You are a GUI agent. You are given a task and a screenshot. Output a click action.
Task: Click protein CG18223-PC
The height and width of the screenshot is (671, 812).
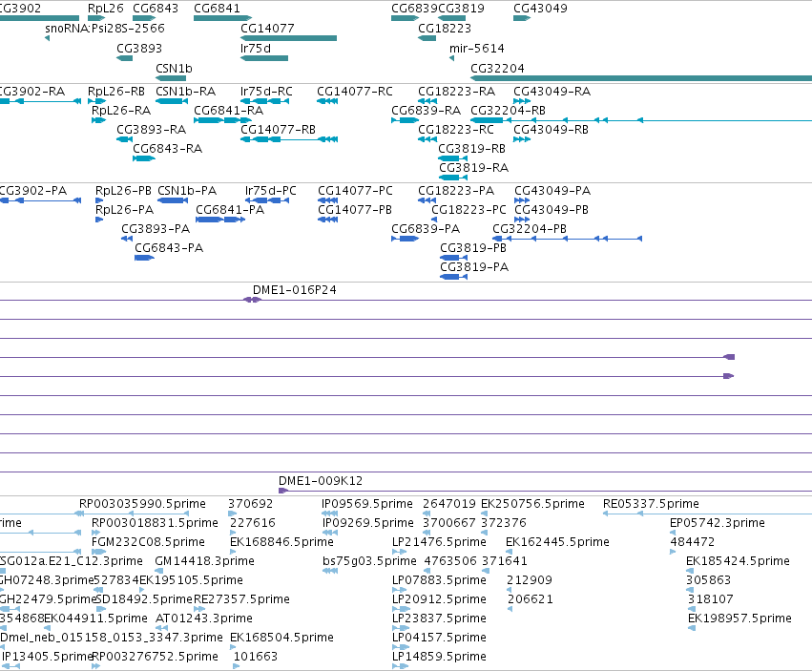(x=468, y=210)
